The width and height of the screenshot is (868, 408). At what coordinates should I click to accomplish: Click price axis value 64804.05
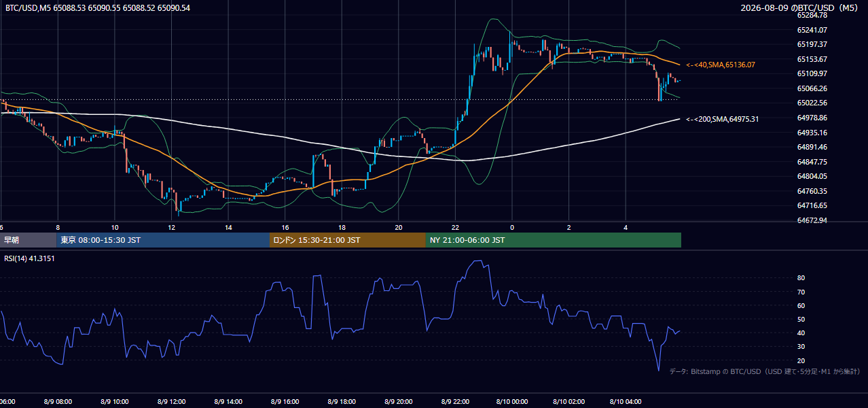pyautogui.click(x=812, y=176)
